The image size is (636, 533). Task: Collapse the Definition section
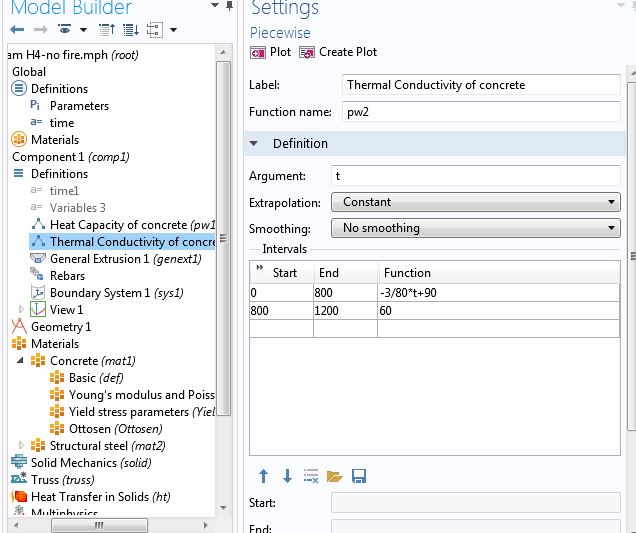click(256, 144)
